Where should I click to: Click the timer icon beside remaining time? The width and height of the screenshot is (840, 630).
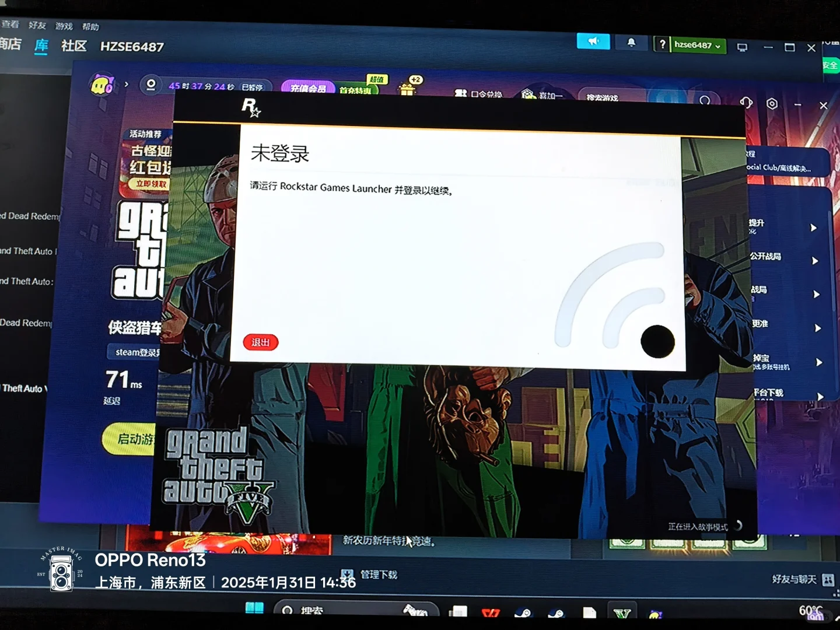150,85
